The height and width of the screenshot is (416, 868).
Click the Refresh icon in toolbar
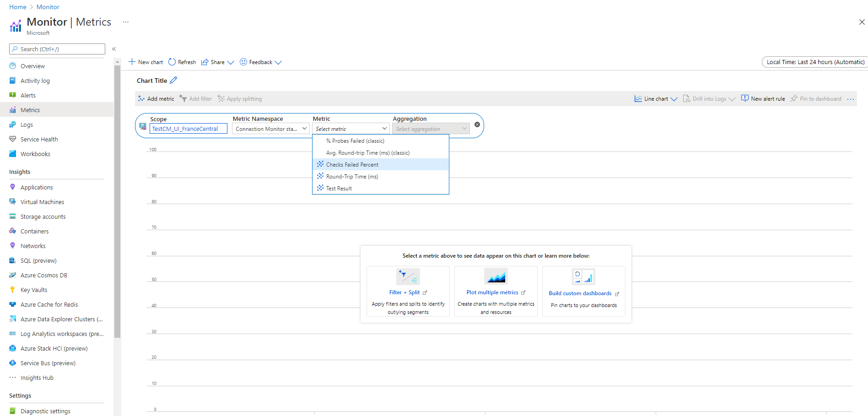point(172,62)
